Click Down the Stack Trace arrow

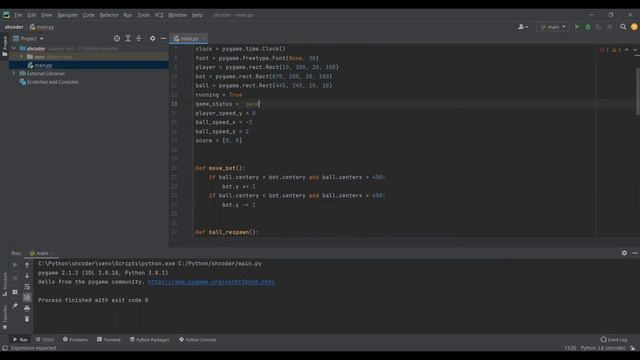(x=27, y=276)
